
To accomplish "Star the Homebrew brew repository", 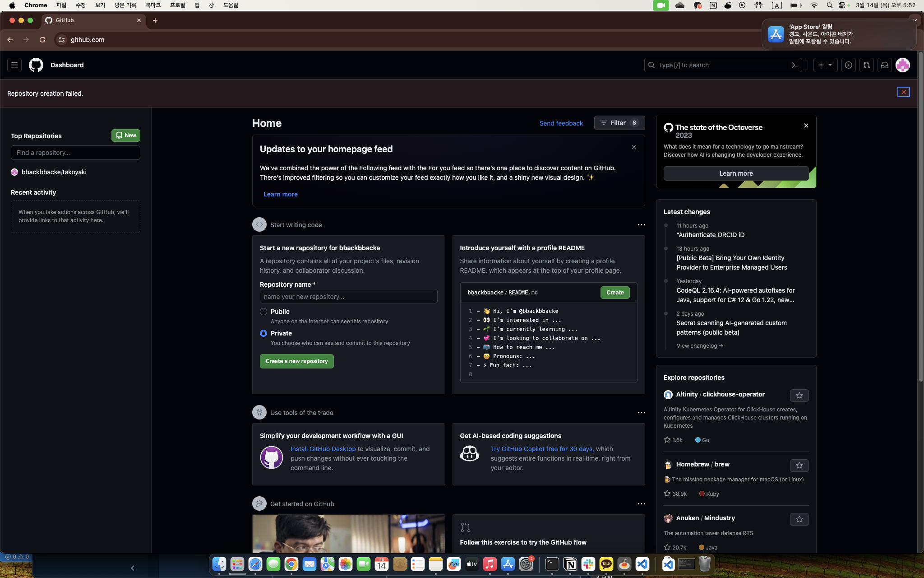I will [799, 466].
